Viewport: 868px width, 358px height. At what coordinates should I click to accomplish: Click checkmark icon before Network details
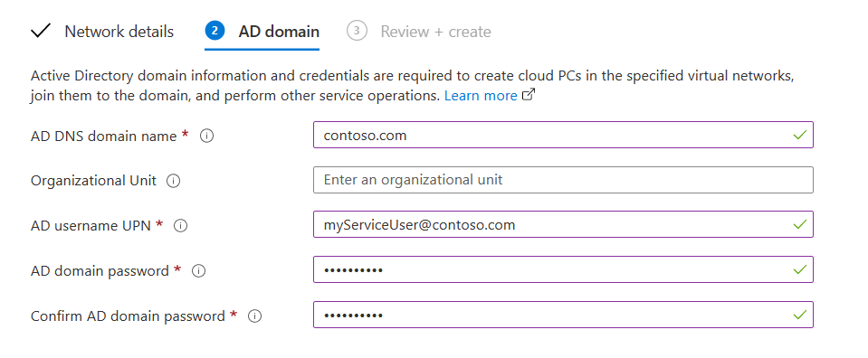coord(41,31)
